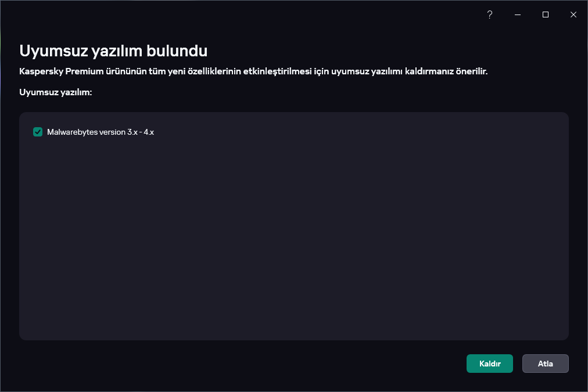588x392 pixels.
Task: Click the Kaldır button
Action: pos(489,364)
